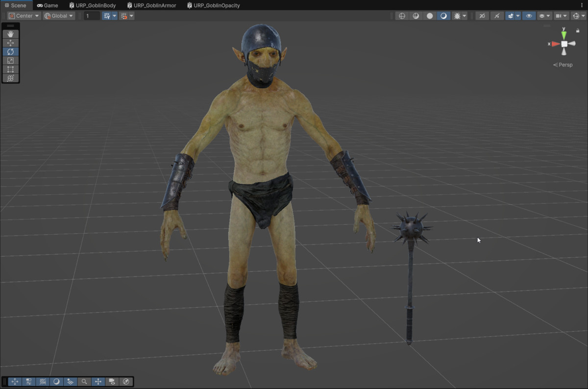Image resolution: width=588 pixels, height=389 pixels.
Task: Open the debug draw mode dropdown arrow
Action: [464, 16]
